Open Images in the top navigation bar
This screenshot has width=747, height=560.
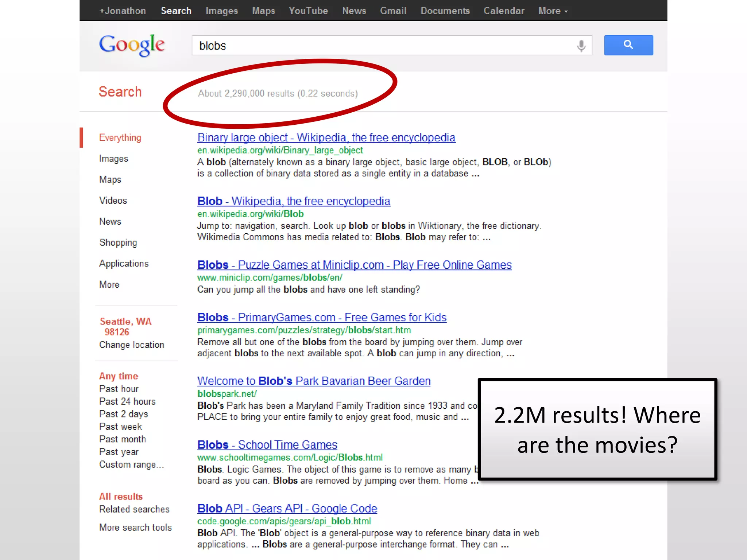222,11
